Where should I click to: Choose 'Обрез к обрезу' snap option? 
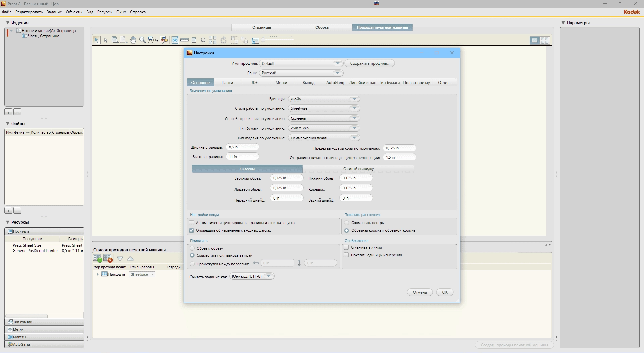[192, 248]
